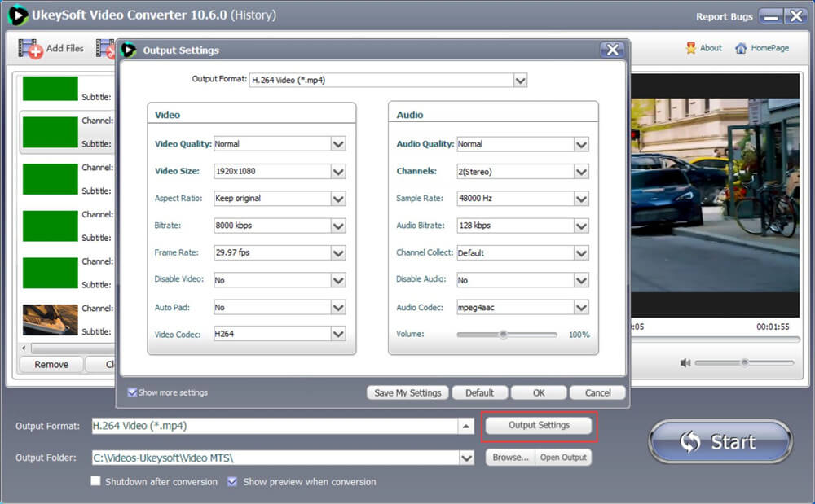Click the 100% volume value
Screen dimensions: 815x504
point(579,335)
